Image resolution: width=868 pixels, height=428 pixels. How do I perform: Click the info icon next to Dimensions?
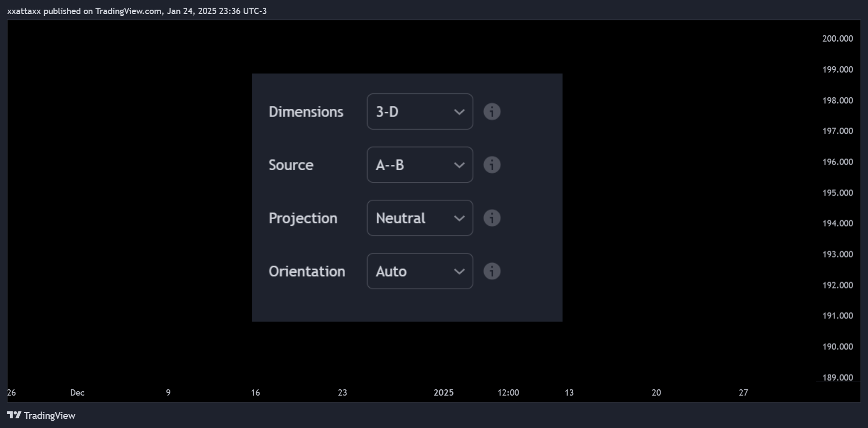(x=492, y=112)
